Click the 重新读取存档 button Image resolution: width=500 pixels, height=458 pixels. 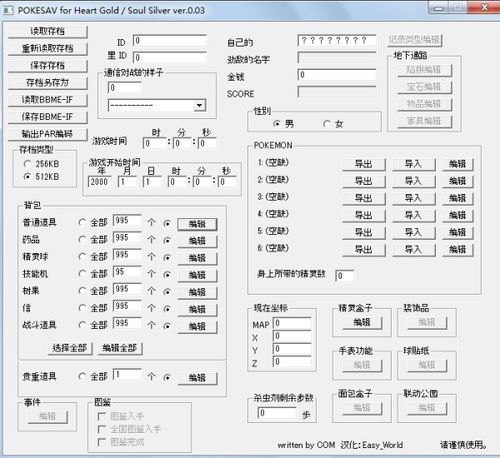[x=47, y=49]
